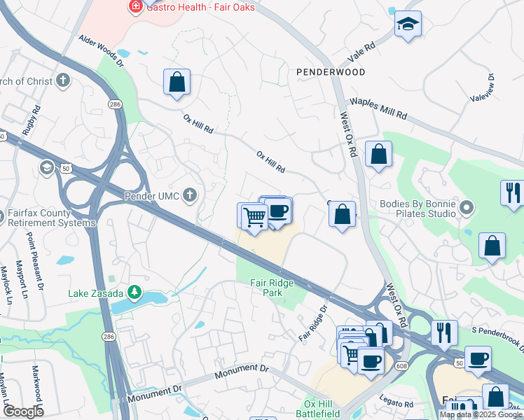Click the shopping cart marker near Route 608

(352, 356)
